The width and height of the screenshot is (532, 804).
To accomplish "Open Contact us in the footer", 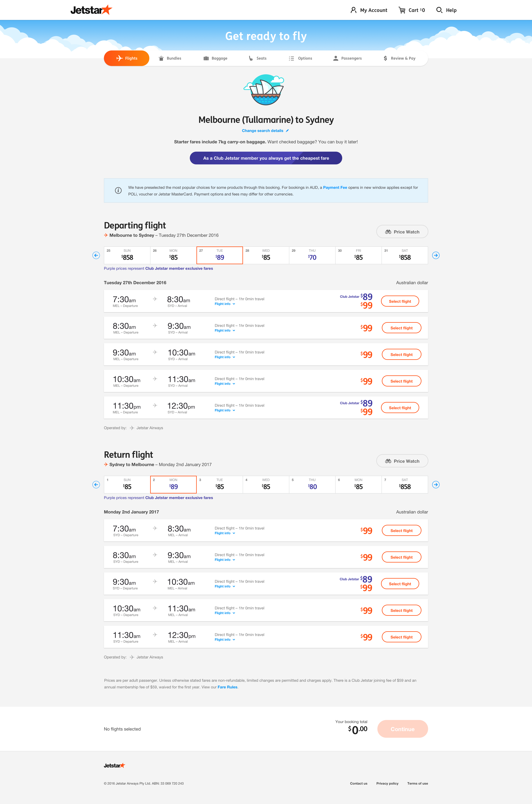I will pos(359,784).
